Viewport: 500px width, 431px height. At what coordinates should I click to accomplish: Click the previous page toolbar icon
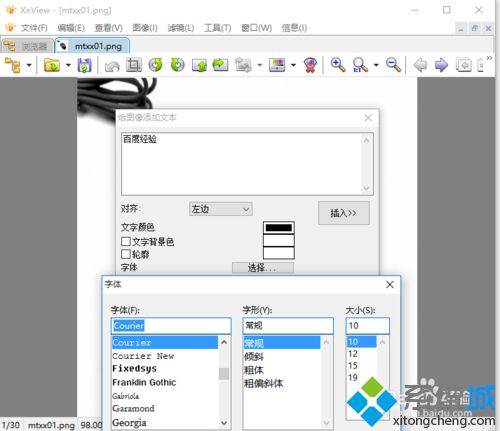[x=464, y=65]
